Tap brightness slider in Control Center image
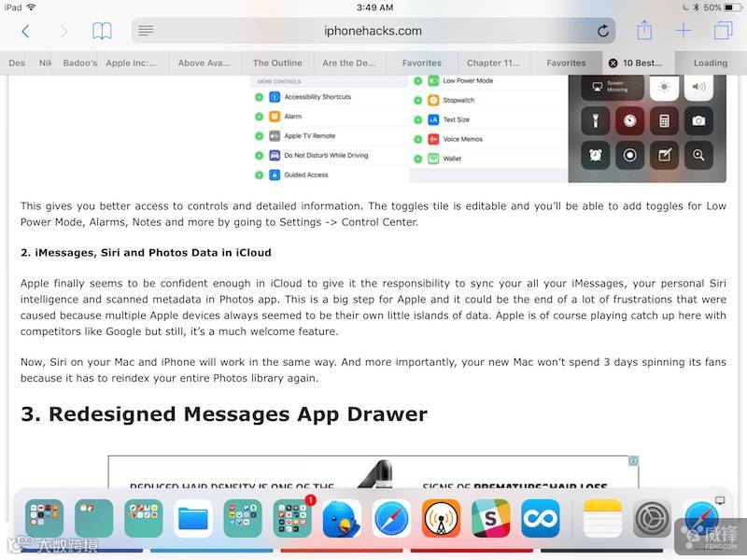Image resolution: width=747 pixels, height=560 pixels. (x=664, y=88)
